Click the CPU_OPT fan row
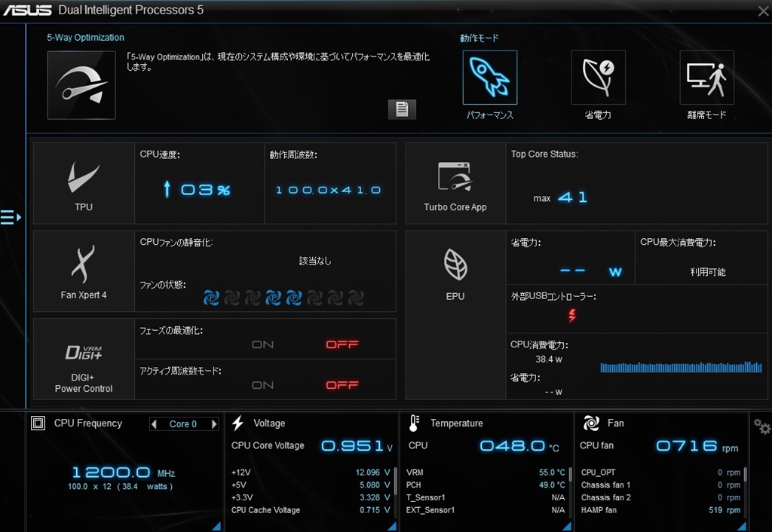The image size is (772, 532). tap(660, 472)
